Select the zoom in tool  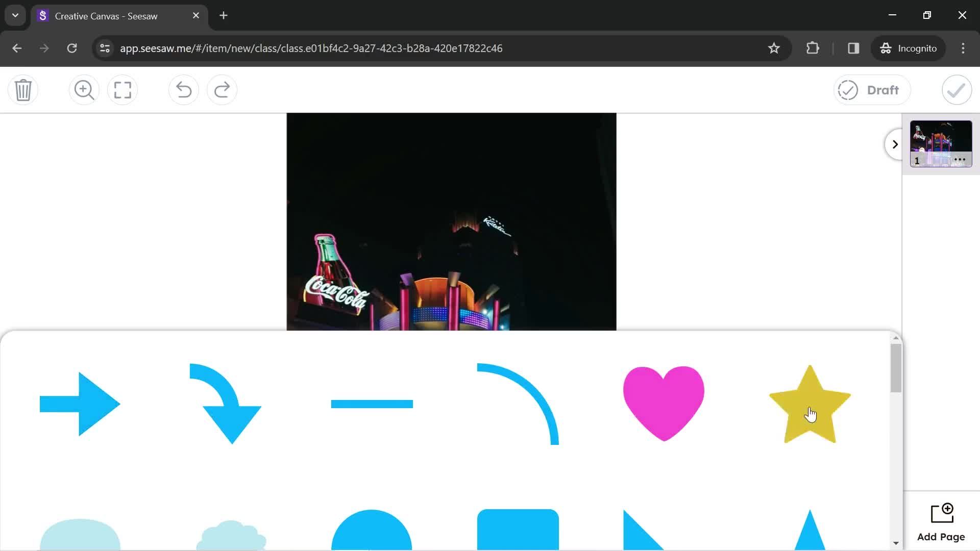click(x=84, y=89)
